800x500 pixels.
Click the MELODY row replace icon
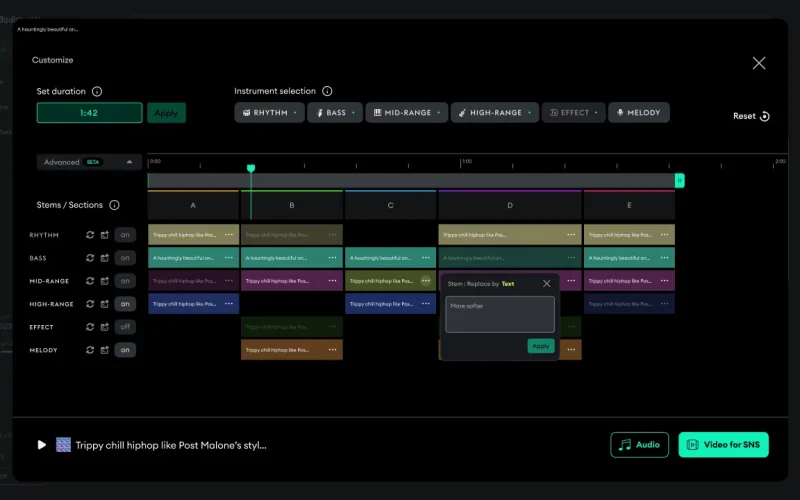click(x=105, y=349)
